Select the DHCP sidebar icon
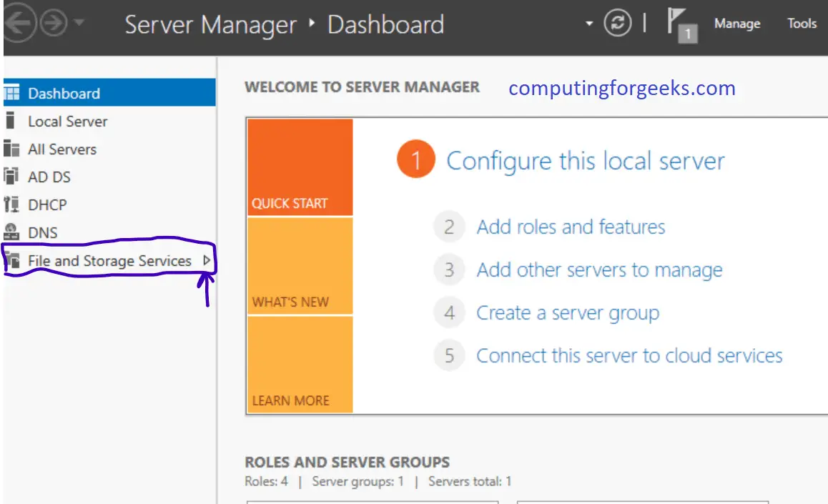The image size is (828, 504). pos(13,204)
